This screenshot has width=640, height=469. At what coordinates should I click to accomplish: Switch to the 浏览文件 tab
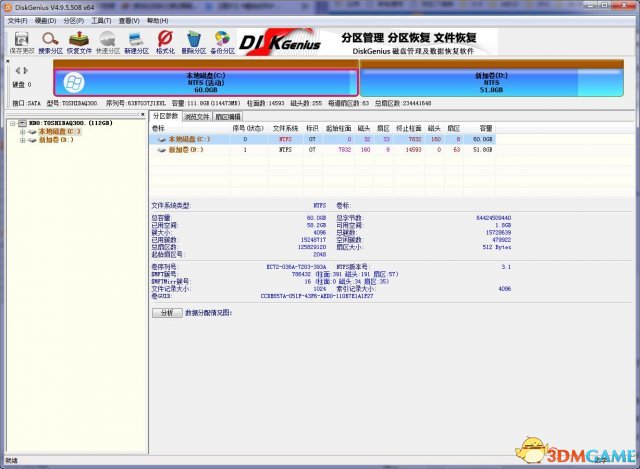pyautogui.click(x=197, y=117)
